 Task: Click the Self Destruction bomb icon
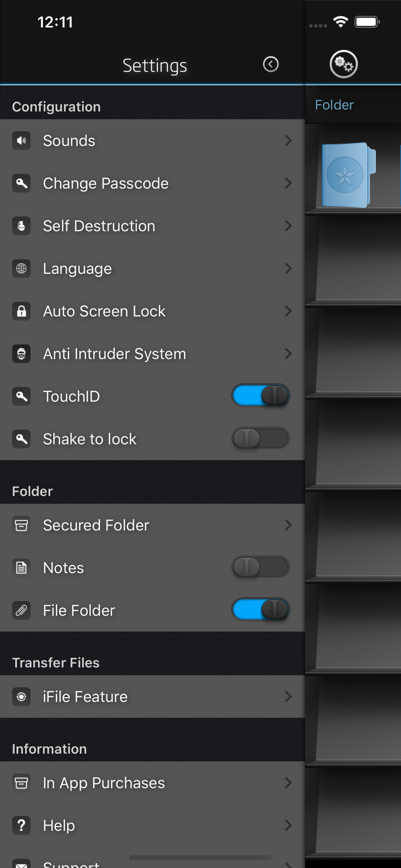tap(21, 226)
